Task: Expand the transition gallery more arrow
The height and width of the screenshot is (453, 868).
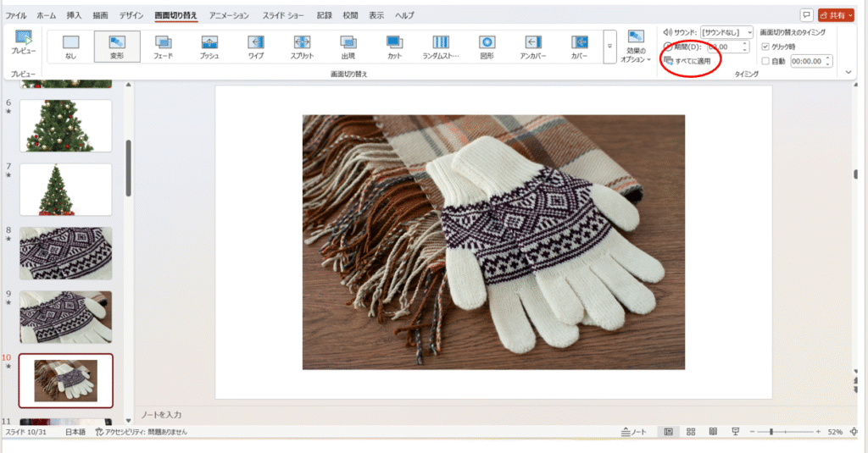Action: click(x=609, y=47)
